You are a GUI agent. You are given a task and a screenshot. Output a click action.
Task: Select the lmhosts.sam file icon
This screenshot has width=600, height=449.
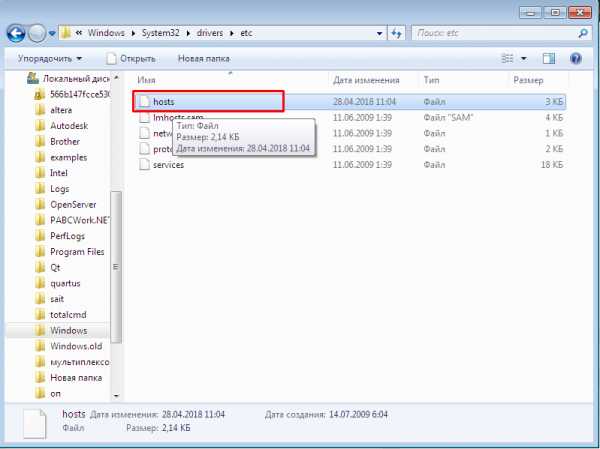(145, 117)
